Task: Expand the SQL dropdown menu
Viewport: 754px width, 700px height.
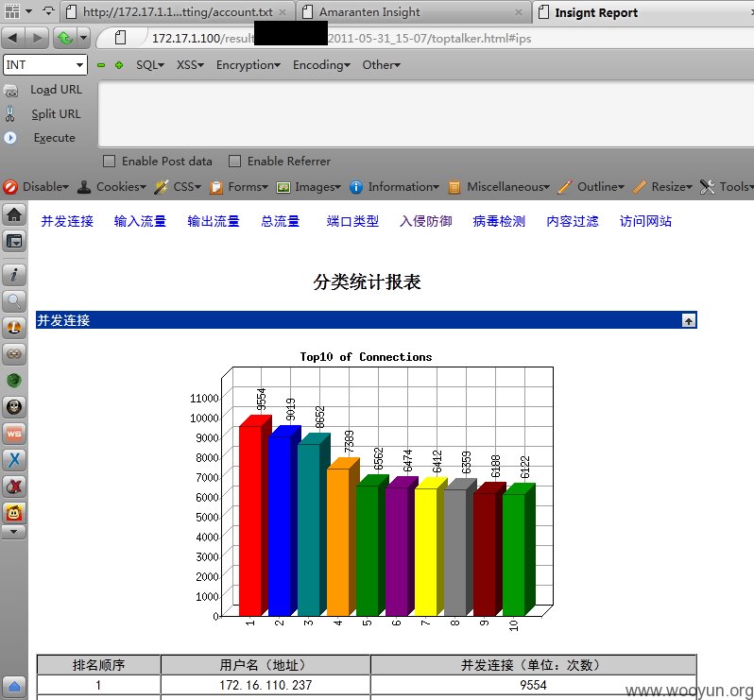Action: pyautogui.click(x=150, y=65)
